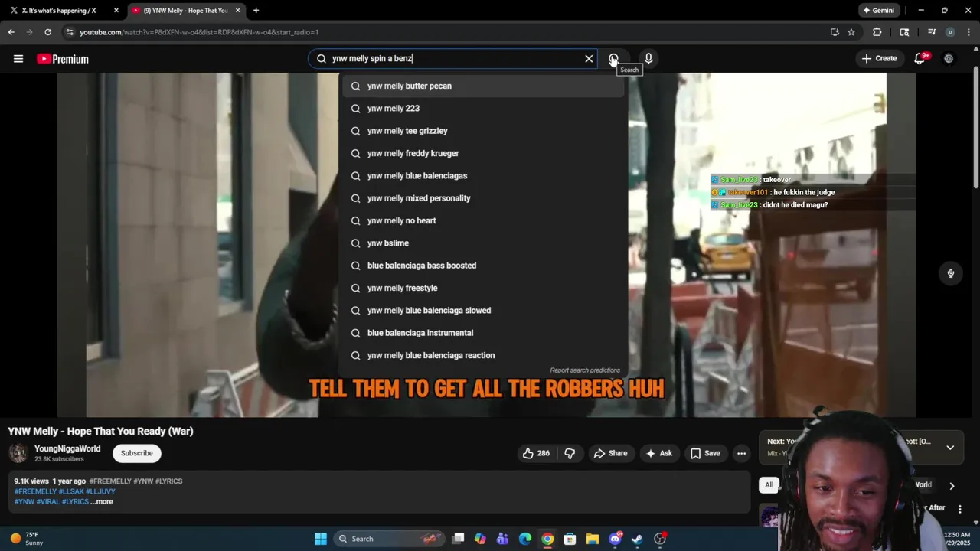The image size is (980, 551).
Task: Expand the playlist panel chevron
Action: 950,448
